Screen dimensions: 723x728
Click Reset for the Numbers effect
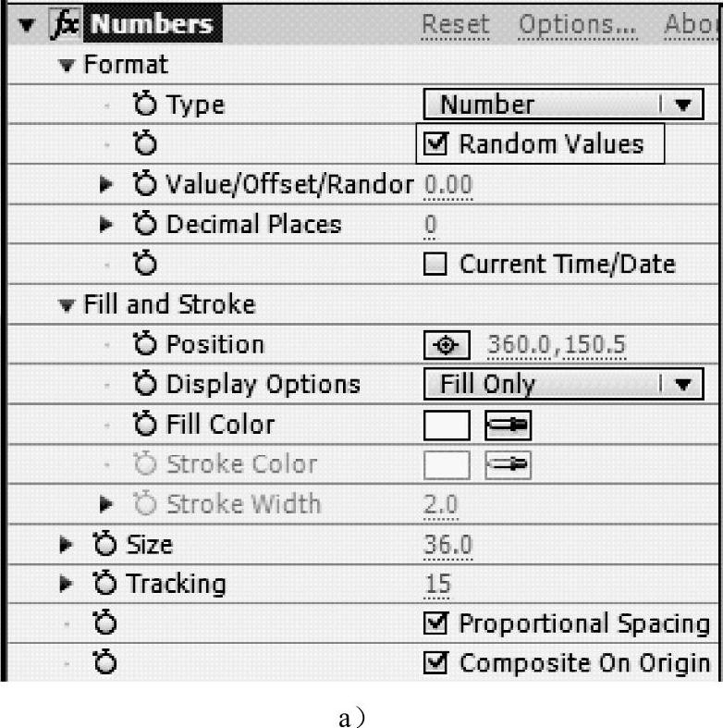[455, 25]
